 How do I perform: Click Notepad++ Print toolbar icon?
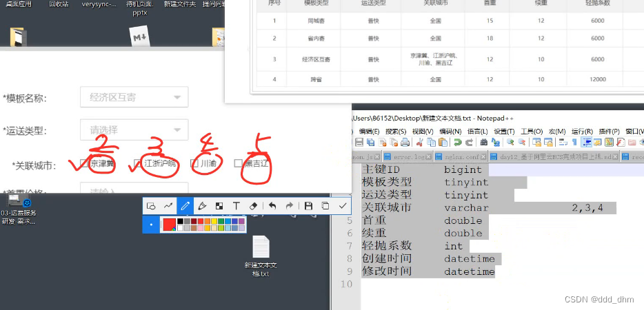(x=405, y=142)
